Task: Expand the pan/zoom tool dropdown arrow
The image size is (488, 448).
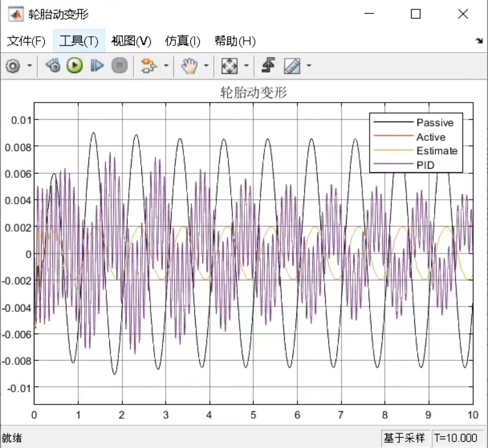Action: point(206,66)
